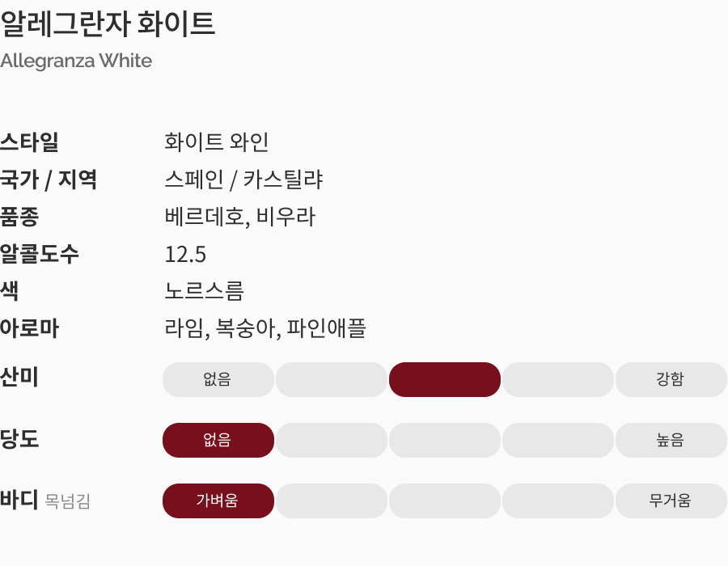Screen dimensions: 728x566
Task: Click the middle segment of the 바디 scale
Action: [445, 501]
